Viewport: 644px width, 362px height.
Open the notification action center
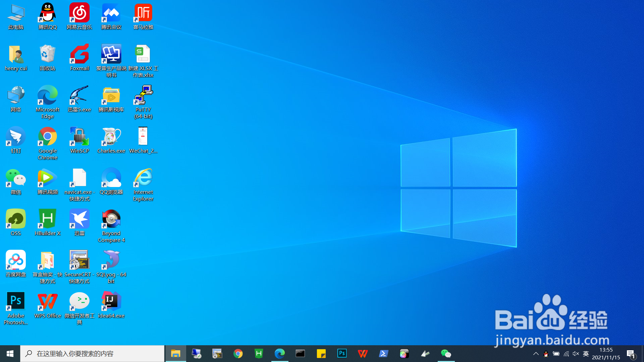tap(631, 354)
